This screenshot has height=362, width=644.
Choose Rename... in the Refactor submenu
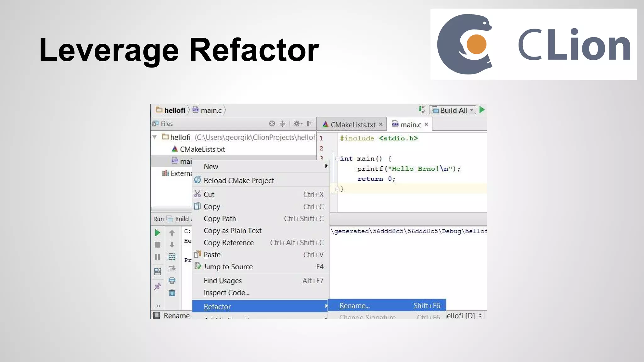click(x=387, y=305)
